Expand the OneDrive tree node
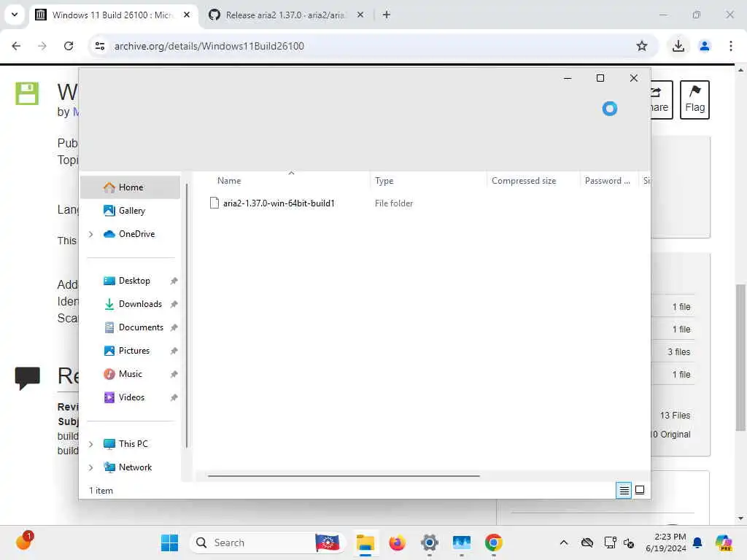The height and width of the screenshot is (560, 747). (x=90, y=234)
